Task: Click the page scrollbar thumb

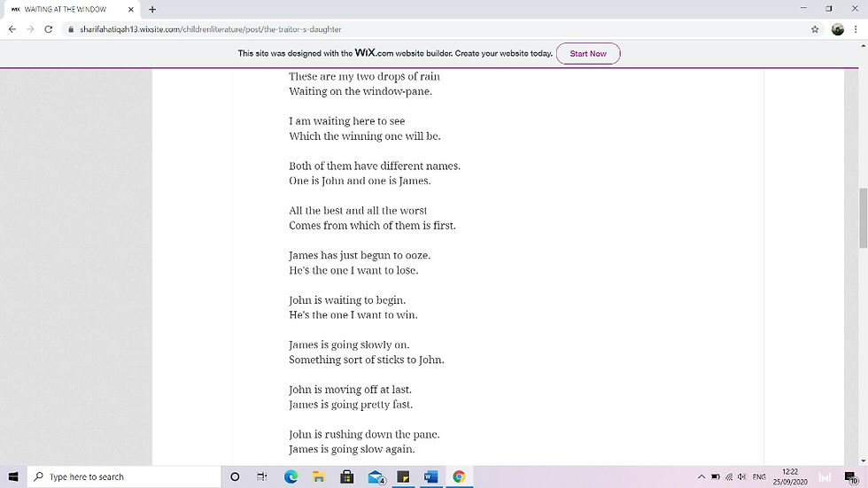Action: pos(863,218)
